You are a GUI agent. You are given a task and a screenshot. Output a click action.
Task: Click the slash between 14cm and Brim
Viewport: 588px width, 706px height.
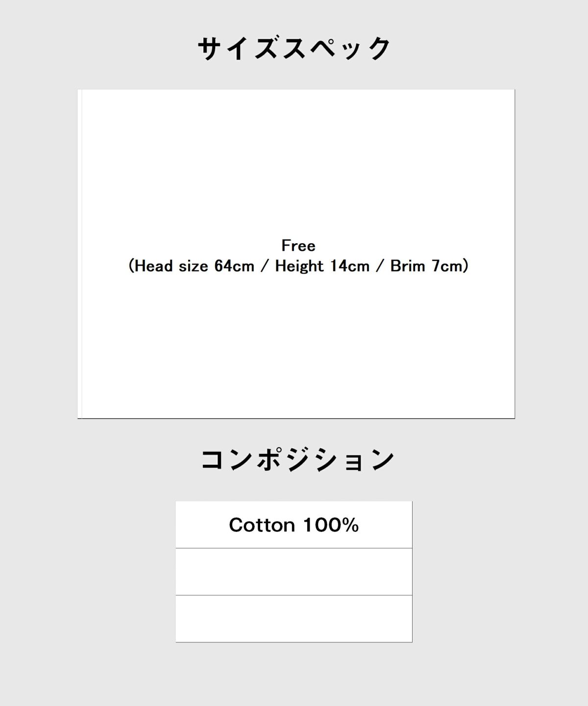380,266
